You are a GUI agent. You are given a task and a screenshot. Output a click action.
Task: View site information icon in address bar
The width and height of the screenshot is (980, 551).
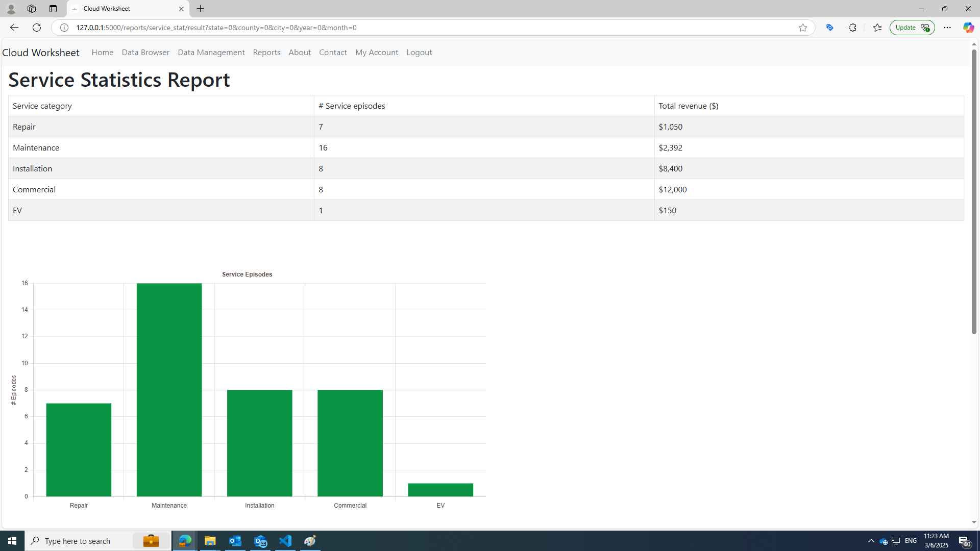(64, 28)
